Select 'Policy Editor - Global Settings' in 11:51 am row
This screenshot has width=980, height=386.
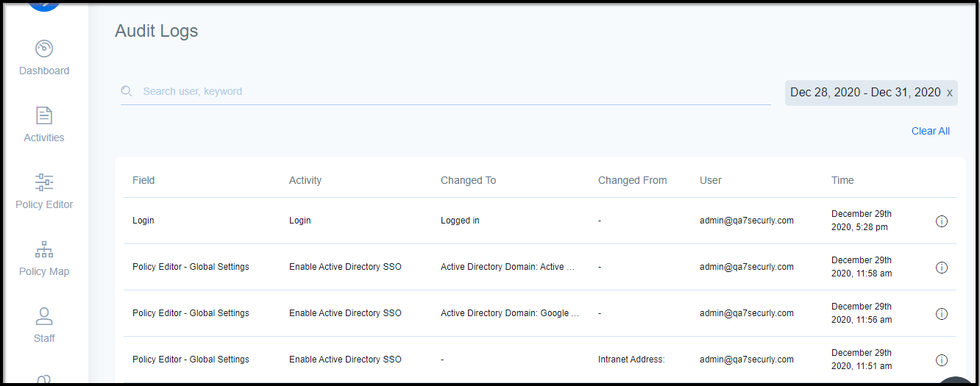[x=191, y=360]
